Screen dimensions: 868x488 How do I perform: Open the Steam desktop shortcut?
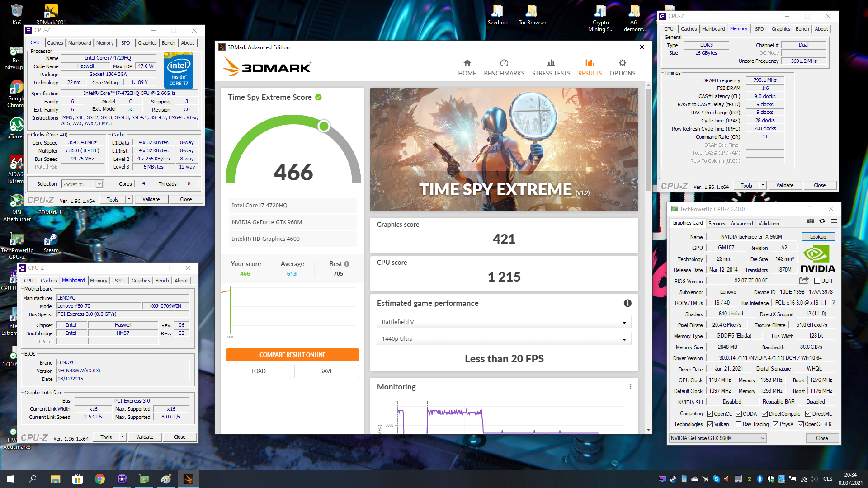pos(51,243)
